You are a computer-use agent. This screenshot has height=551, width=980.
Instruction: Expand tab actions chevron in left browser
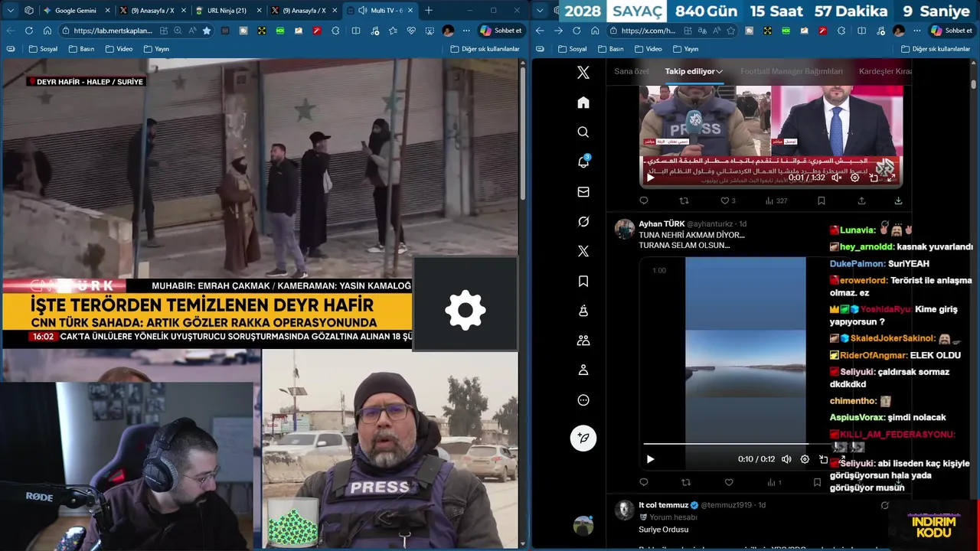pos(11,11)
